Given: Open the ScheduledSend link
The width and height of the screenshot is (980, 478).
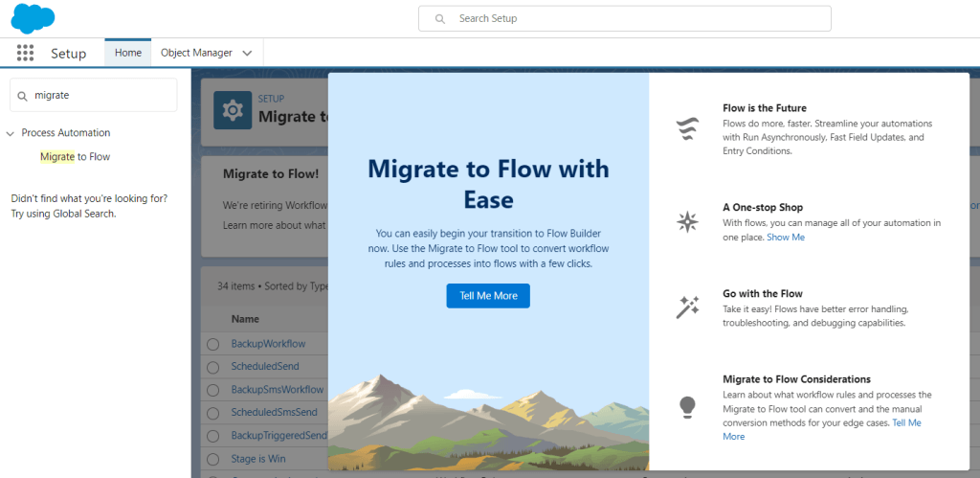Looking at the screenshot, I should (x=265, y=366).
